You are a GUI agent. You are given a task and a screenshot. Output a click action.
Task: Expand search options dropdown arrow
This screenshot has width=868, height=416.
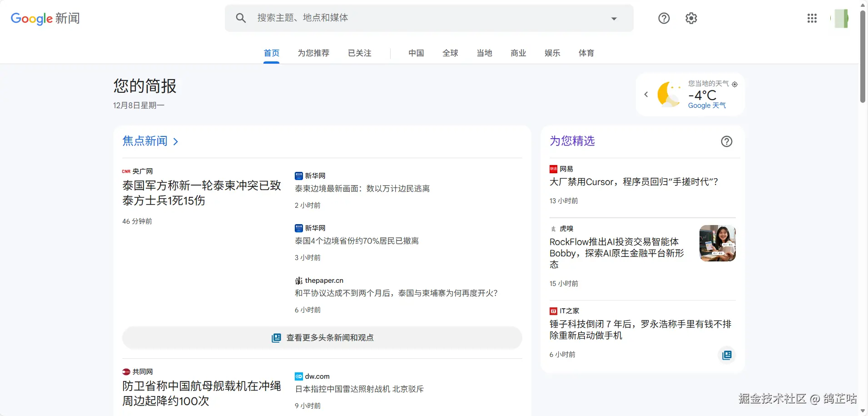[614, 19]
